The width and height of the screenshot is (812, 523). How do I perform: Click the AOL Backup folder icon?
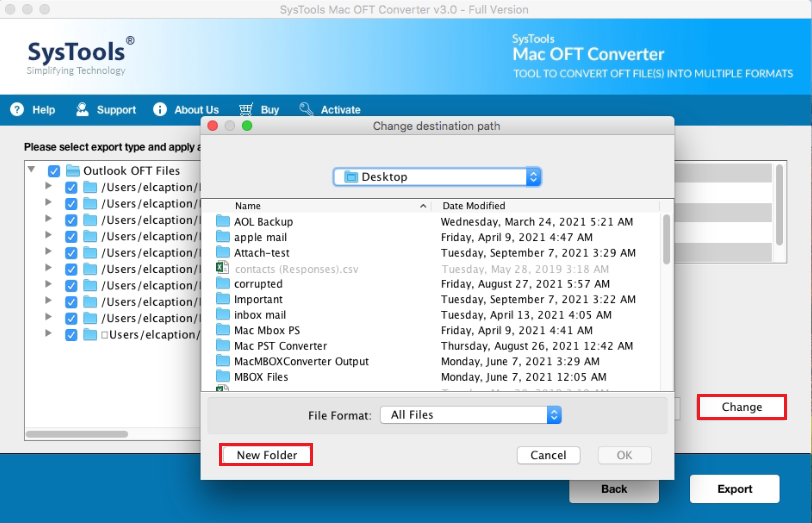(x=223, y=221)
